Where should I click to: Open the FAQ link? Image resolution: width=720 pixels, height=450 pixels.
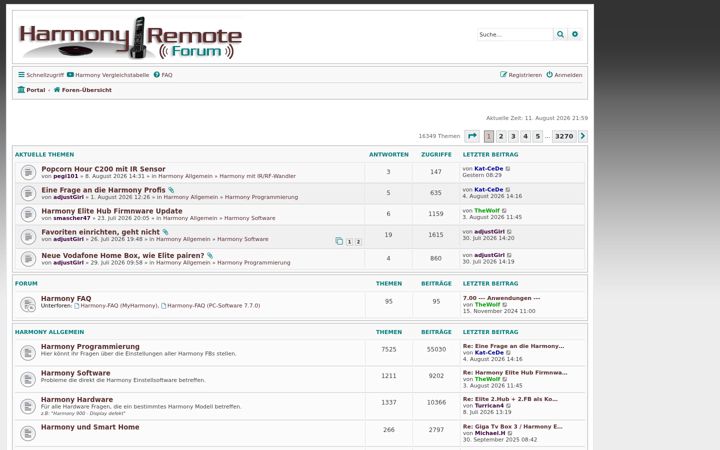[163, 75]
